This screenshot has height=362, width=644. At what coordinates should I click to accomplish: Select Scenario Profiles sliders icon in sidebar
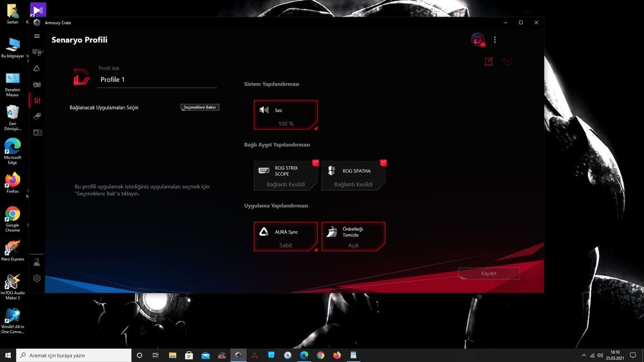pyautogui.click(x=37, y=100)
